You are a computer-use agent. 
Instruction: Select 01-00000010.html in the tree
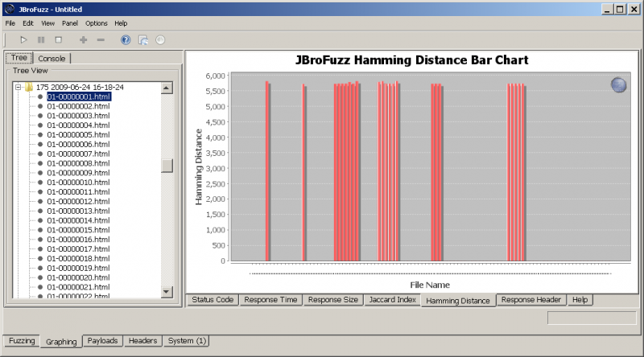pyautogui.click(x=78, y=183)
